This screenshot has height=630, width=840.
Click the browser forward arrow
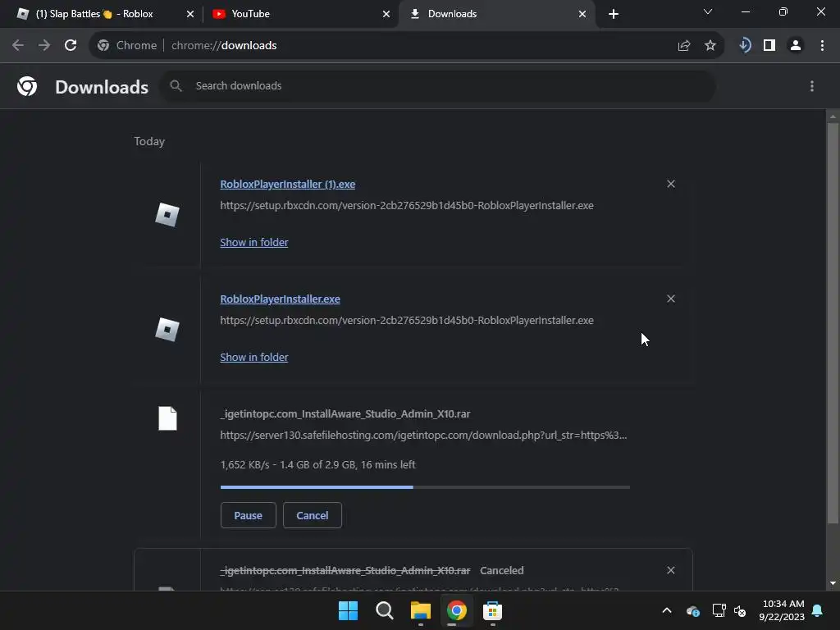(44, 46)
